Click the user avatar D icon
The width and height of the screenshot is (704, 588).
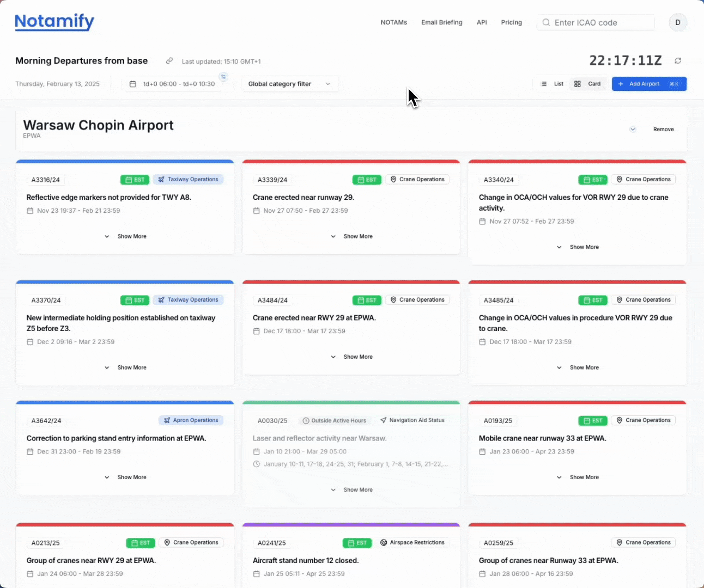tap(678, 22)
